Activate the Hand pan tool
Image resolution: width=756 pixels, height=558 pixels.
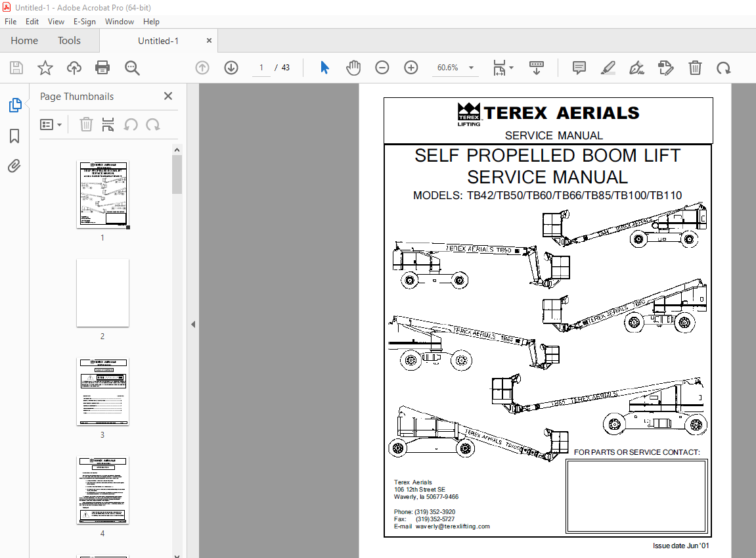coord(353,68)
